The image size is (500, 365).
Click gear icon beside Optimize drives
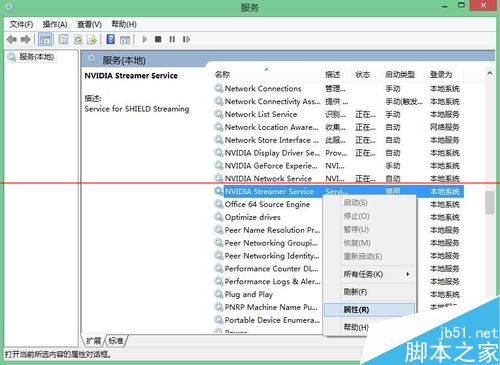[x=219, y=217]
